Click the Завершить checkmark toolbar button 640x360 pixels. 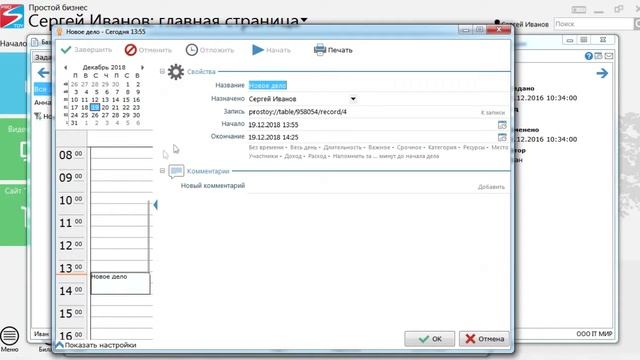[86, 50]
